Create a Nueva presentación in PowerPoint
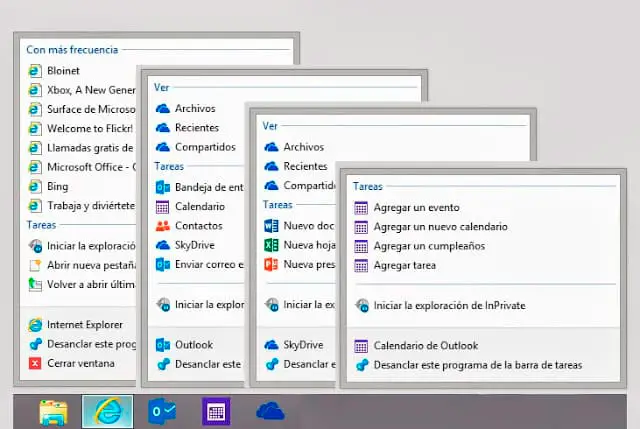The width and height of the screenshot is (640, 429). (299, 264)
